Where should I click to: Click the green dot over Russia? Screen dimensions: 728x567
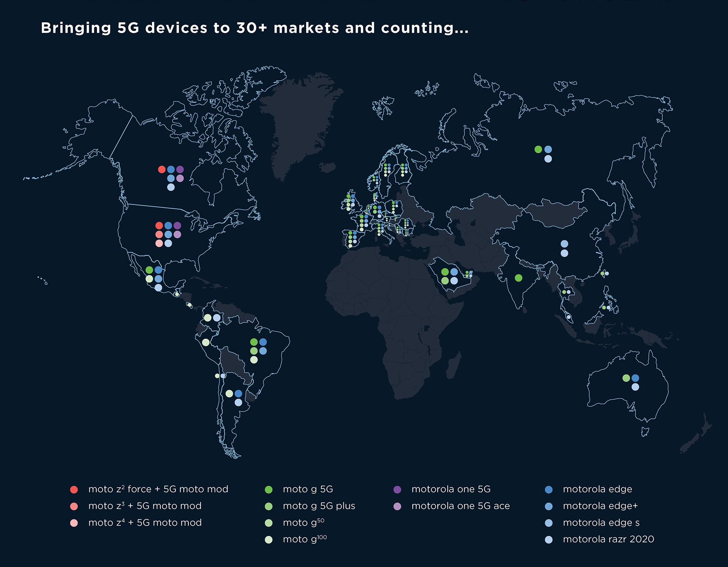(x=538, y=149)
